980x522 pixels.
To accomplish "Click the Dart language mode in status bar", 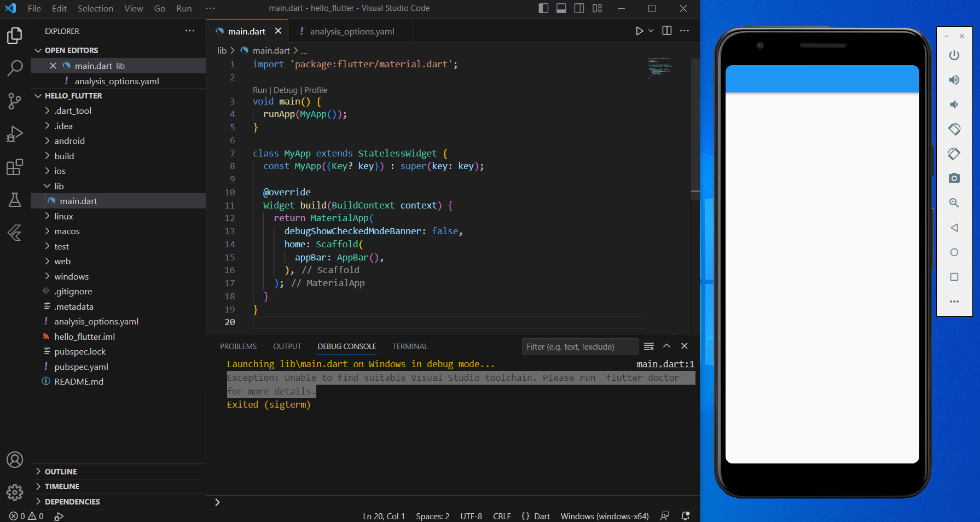I will (x=542, y=516).
